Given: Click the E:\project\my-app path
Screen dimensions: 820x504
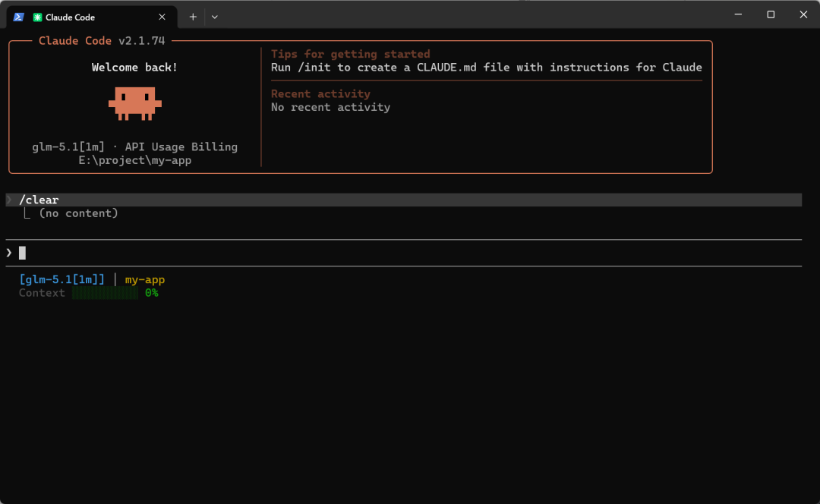Looking at the screenshot, I should (135, 160).
